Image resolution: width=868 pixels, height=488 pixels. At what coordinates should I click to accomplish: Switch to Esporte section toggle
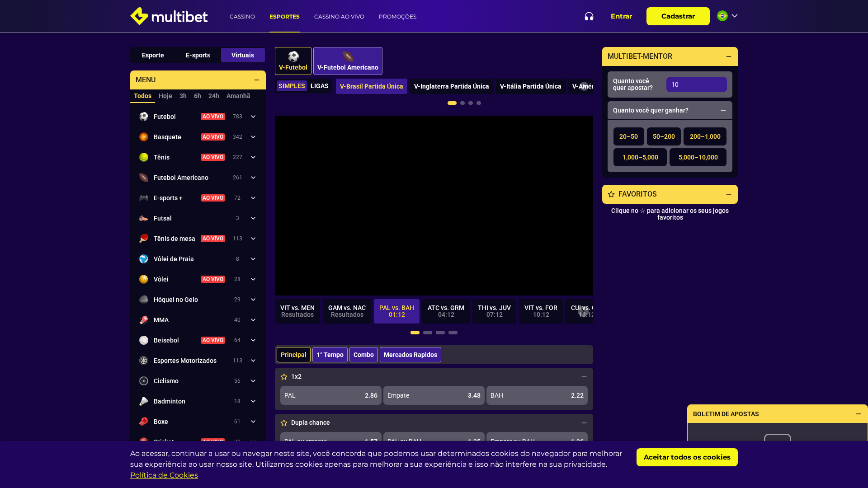[x=153, y=55]
